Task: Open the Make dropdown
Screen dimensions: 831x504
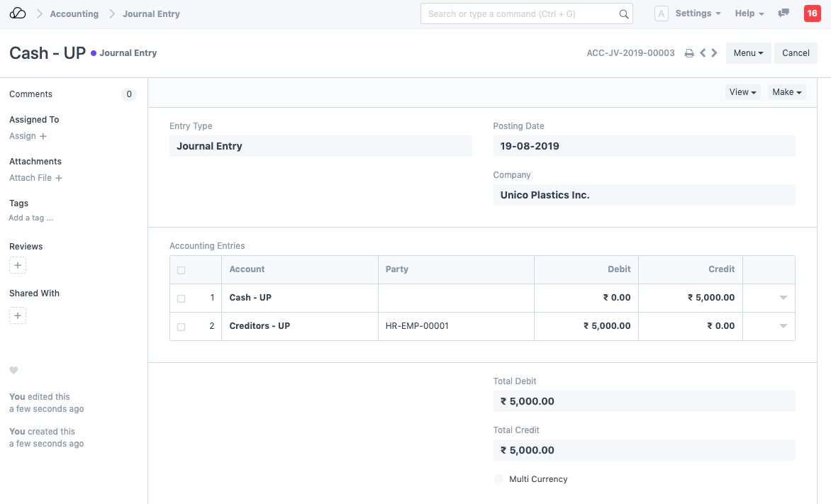Action: [786, 92]
